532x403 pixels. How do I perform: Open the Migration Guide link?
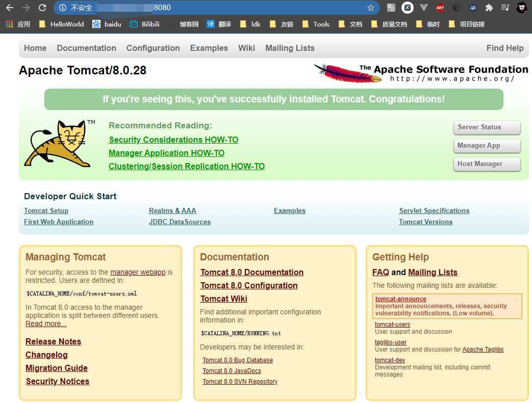click(x=57, y=368)
